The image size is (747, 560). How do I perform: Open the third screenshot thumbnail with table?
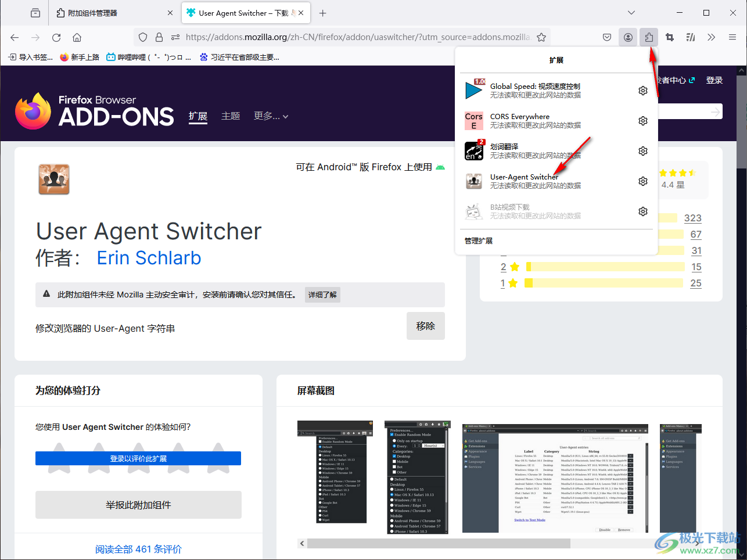(x=555, y=478)
